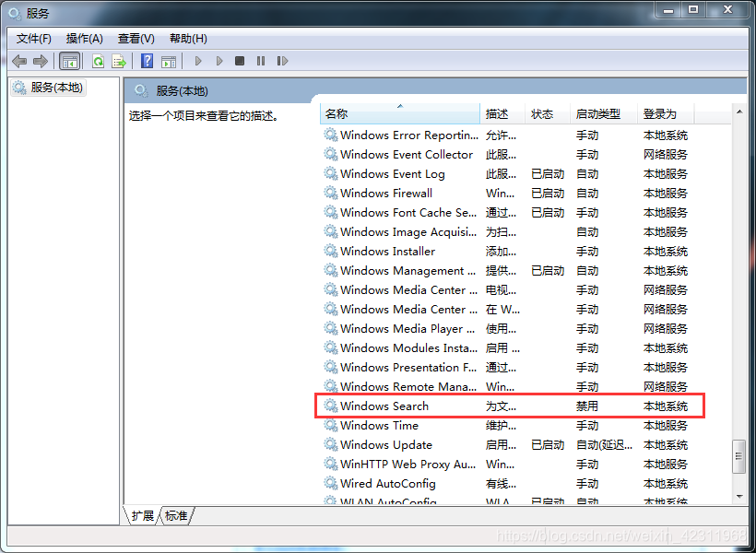Open the Help question mark icon
This screenshot has height=553, width=756.
pos(148,61)
